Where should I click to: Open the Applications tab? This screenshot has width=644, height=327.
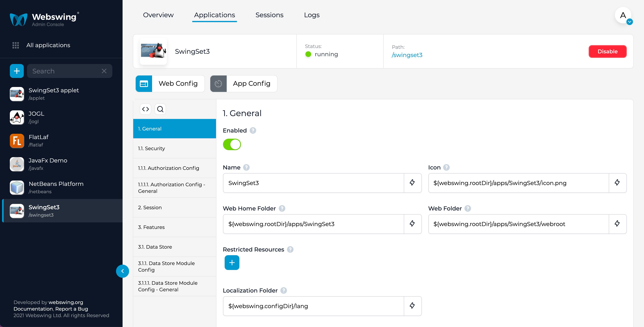[215, 15]
